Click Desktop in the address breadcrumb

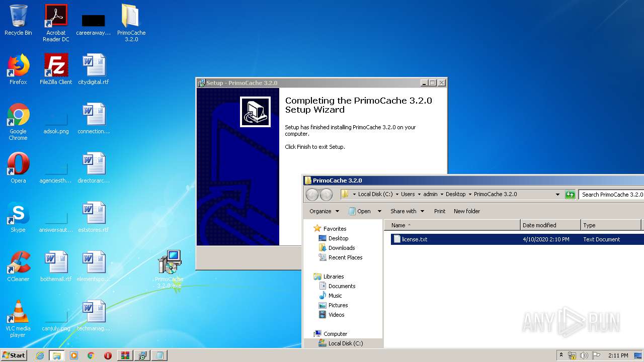(456, 194)
